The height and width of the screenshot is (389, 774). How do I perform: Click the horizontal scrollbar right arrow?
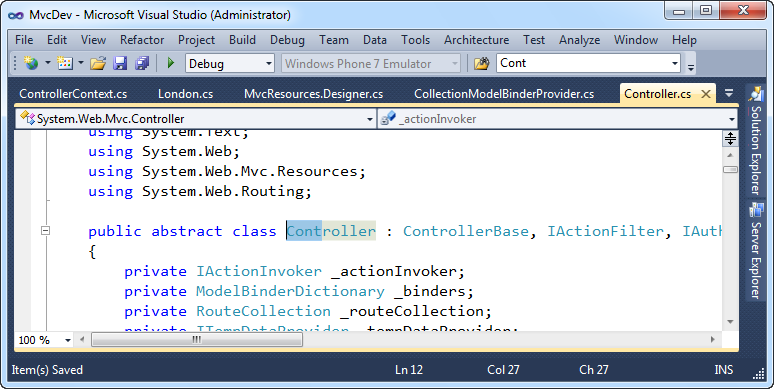point(712,340)
